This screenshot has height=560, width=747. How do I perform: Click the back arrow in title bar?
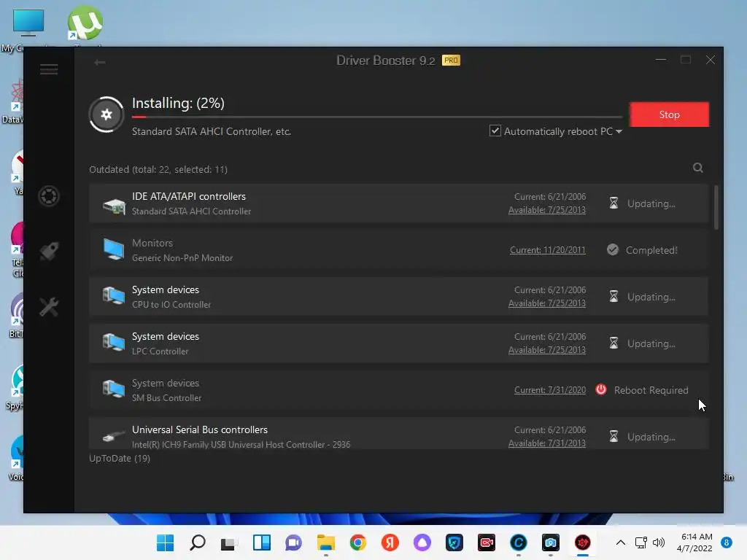(99, 62)
